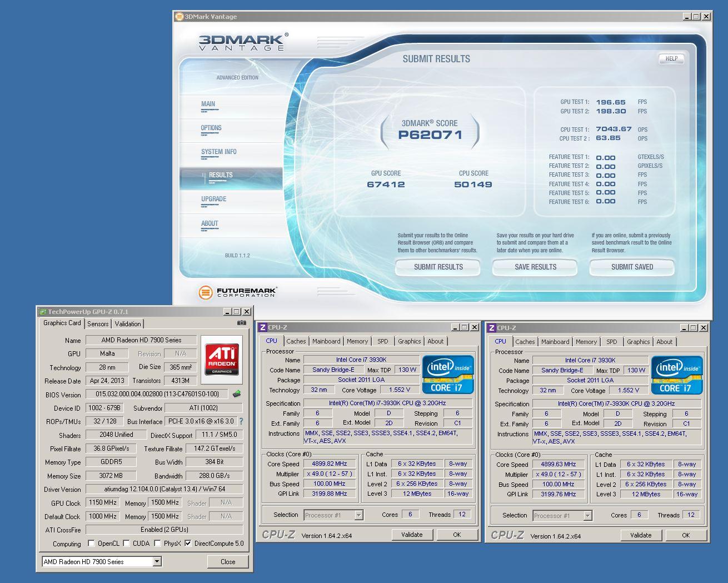Open the AMD Radeon HD 7900 Series dropdown

157,562
